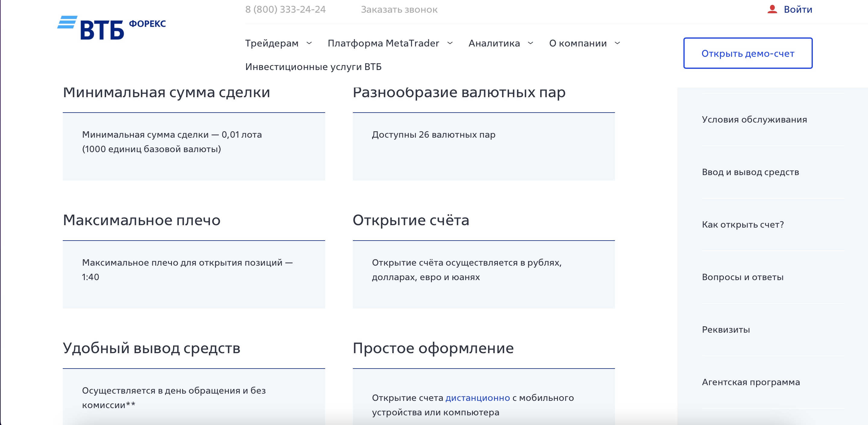
Task: Click the Минимальная сумма сделки heading
Action: pyautogui.click(x=166, y=92)
